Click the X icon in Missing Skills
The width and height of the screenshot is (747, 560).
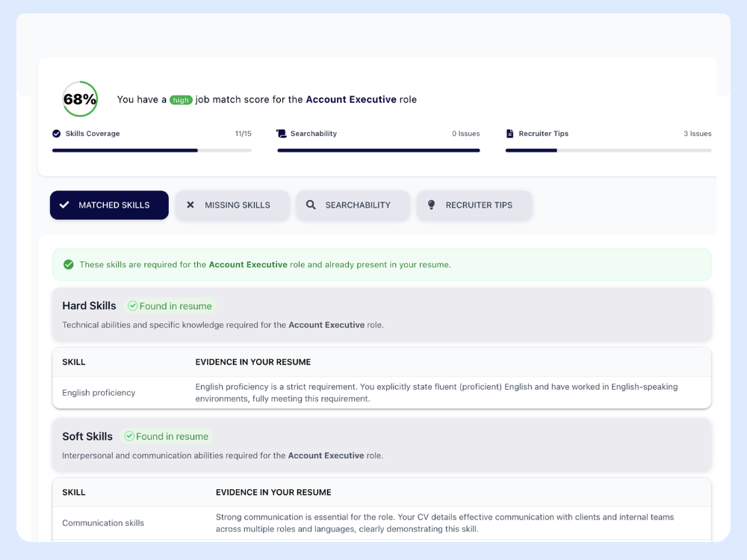pos(190,205)
